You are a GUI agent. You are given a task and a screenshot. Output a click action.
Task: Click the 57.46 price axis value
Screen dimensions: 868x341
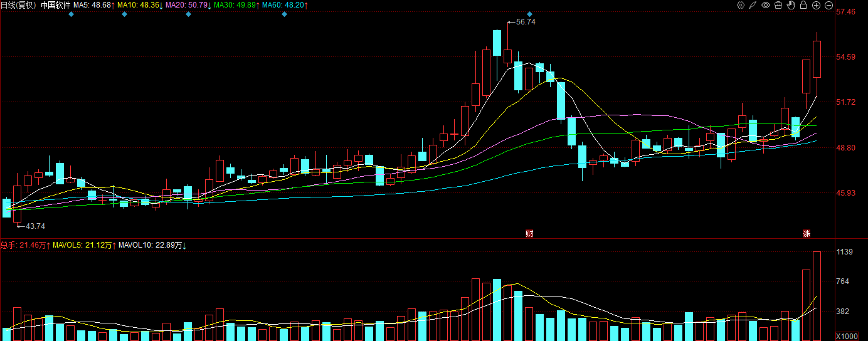click(x=846, y=12)
